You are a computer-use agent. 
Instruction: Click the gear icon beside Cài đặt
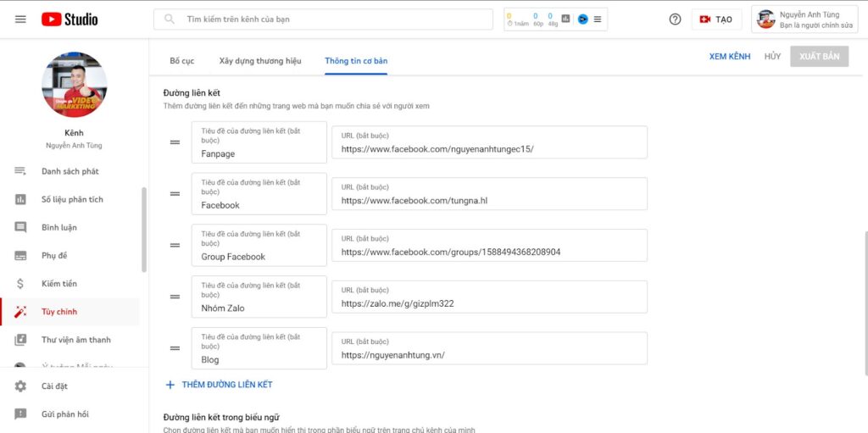[20, 386]
